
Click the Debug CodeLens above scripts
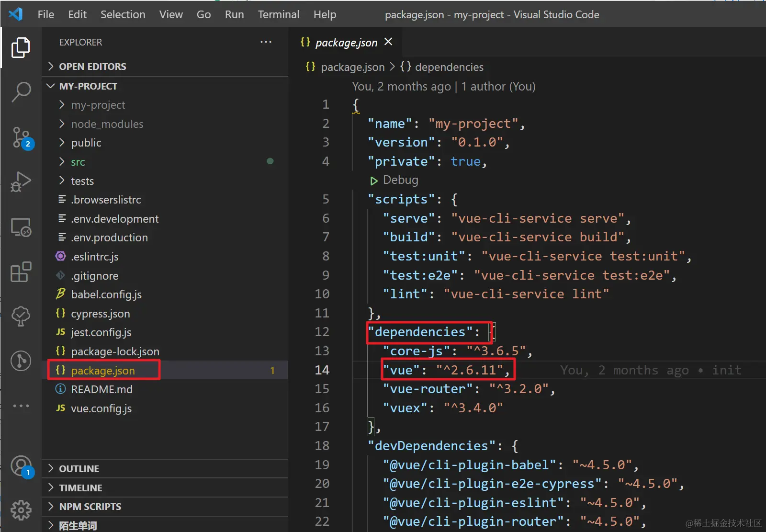394,180
